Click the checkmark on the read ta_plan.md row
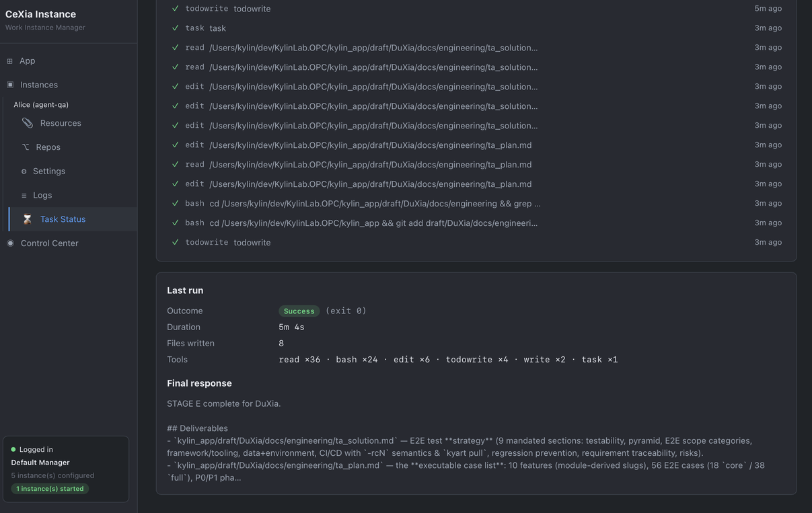The width and height of the screenshot is (812, 513). pyautogui.click(x=176, y=164)
